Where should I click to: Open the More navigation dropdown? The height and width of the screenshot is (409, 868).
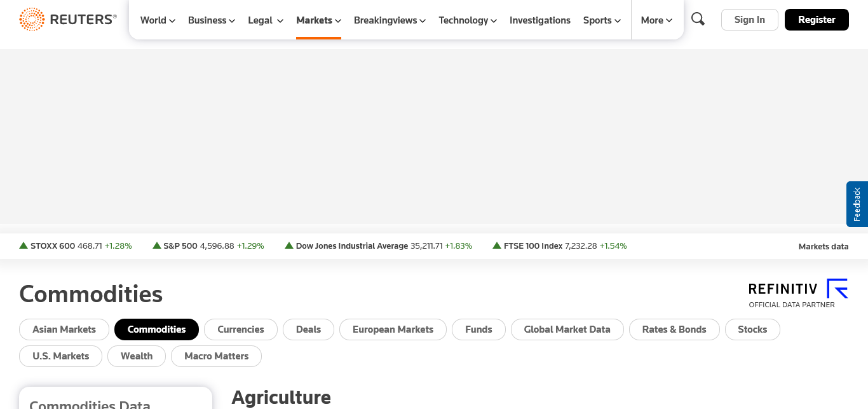point(656,20)
